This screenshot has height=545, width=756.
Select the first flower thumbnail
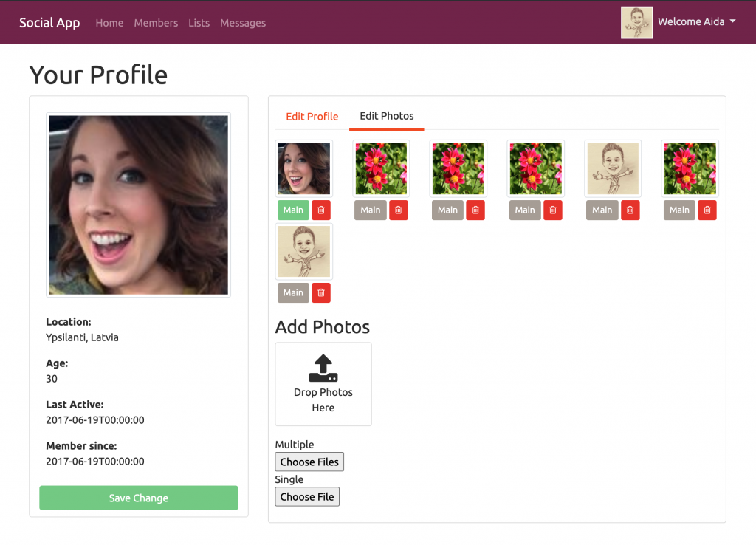[382, 168]
